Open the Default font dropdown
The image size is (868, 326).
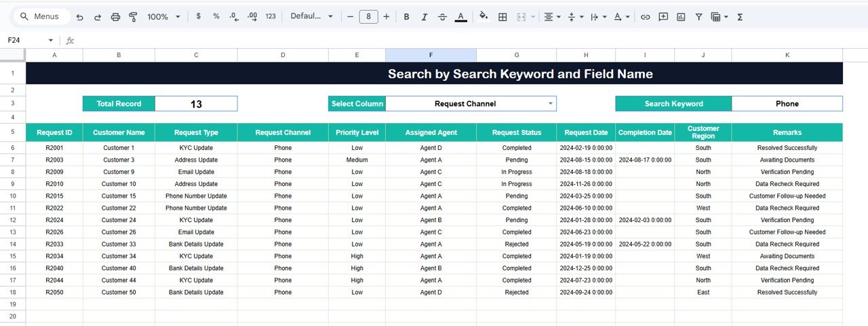[x=312, y=17]
